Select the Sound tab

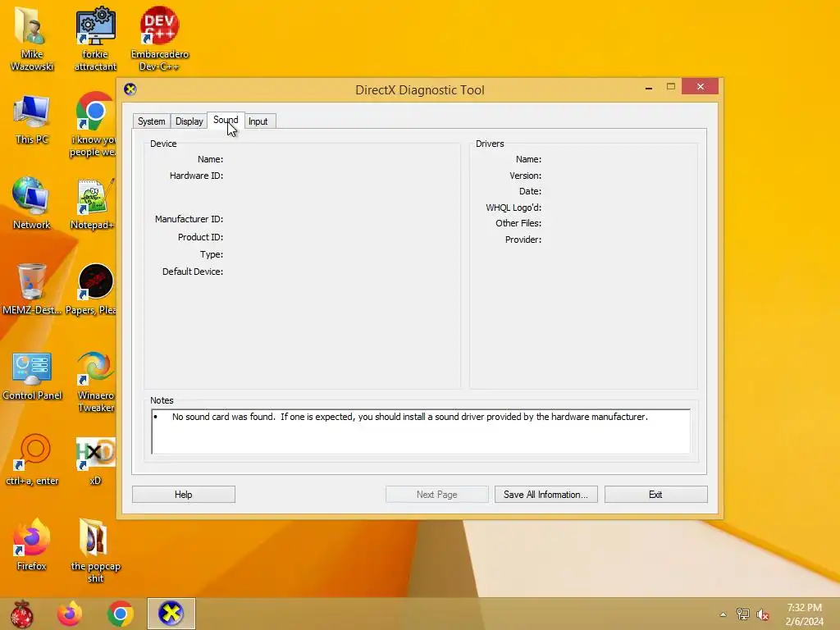[x=226, y=120]
